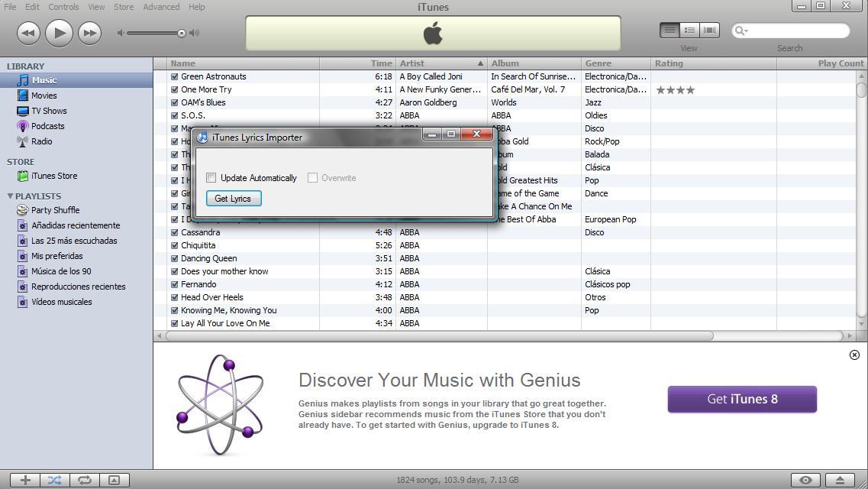
Task: Create a new playlist with the plus icon
Action: pos(24,480)
